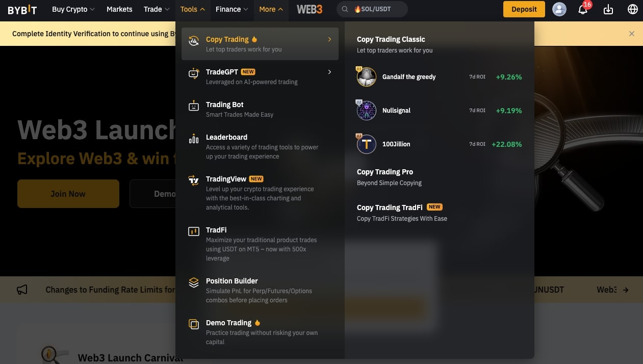Expand the Buy Crypto dropdown
The width and height of the screenshot is (643, 364).
[73, 9]
